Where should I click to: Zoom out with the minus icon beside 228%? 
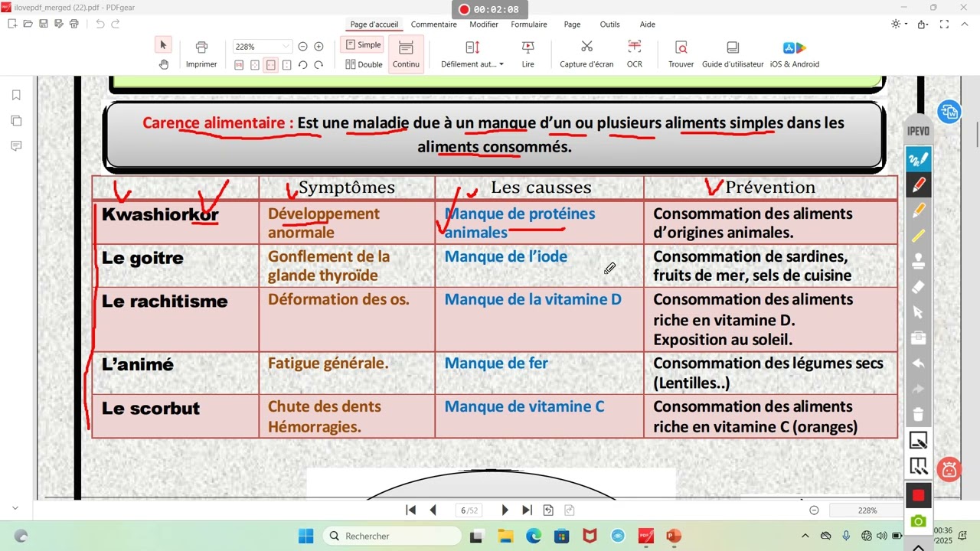[302, 47]
